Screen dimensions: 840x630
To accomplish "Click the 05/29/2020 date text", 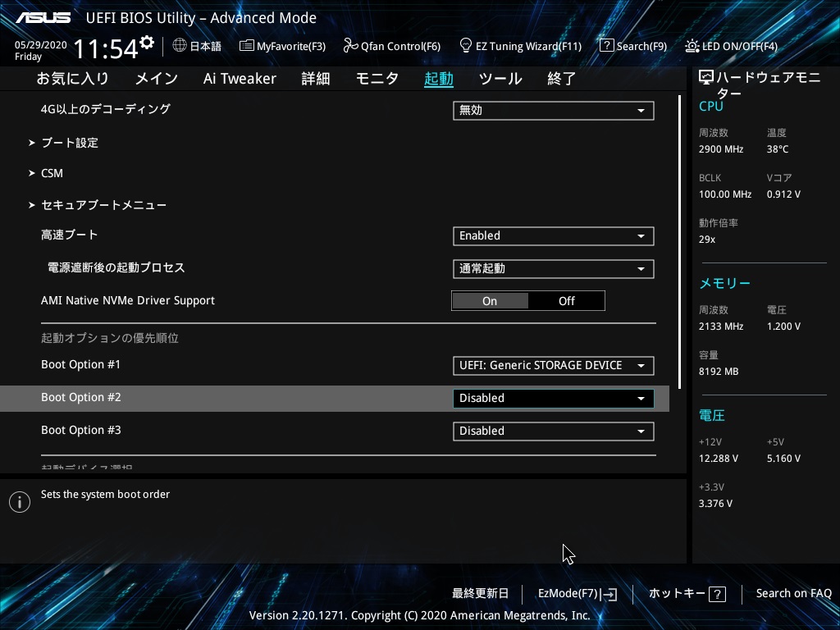I will coord(41,45).
